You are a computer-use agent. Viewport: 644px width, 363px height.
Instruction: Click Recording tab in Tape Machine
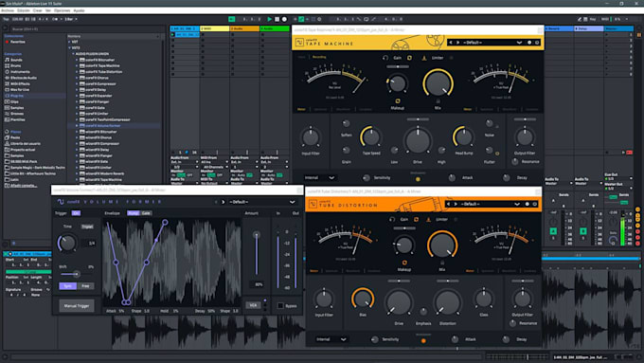pyautogui.click(x=319, y=57)
